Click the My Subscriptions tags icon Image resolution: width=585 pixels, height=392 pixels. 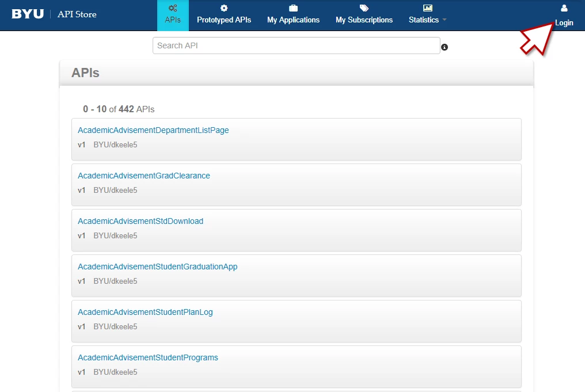pyautogui.click(x=364, y=8)
